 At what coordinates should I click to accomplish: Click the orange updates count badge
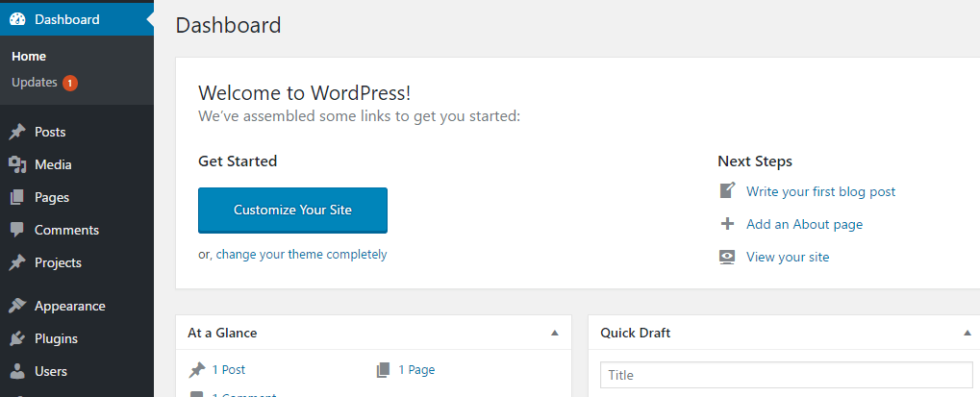[70, 83]
